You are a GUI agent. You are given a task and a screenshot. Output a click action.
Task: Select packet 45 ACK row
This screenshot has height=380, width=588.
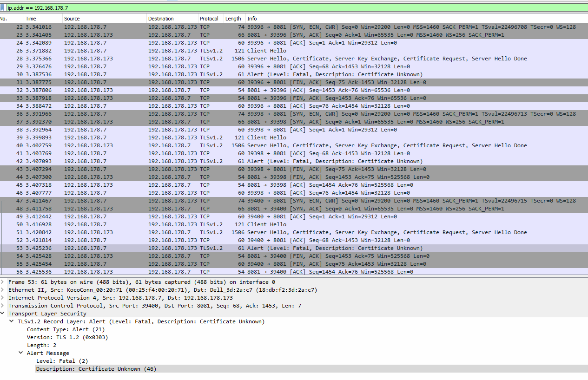tap(294, 185)
